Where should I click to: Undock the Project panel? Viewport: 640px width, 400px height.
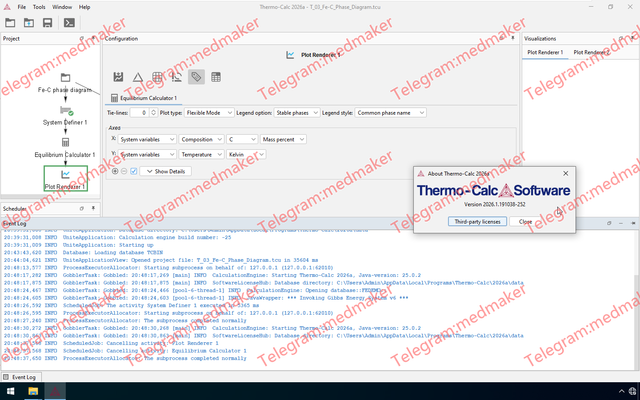click(82, 38)
